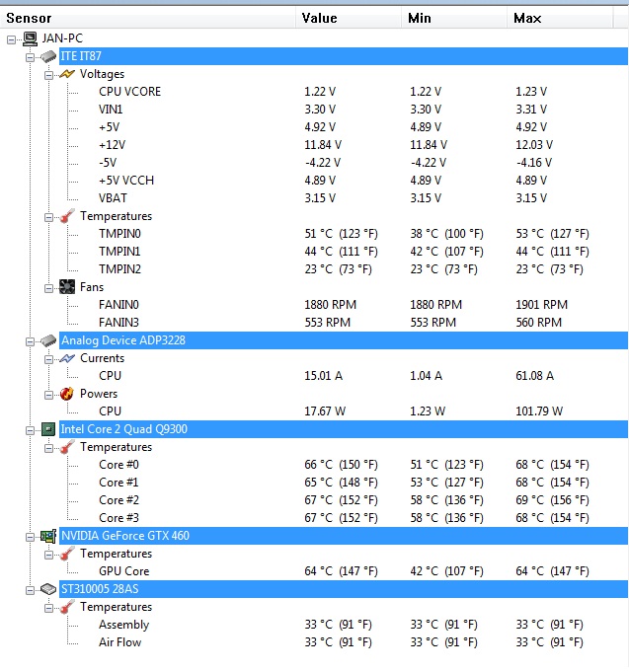The height and width of the screenshot is (672, 629).
Task: Collapse the Voltages group
Action: (48, 74)
